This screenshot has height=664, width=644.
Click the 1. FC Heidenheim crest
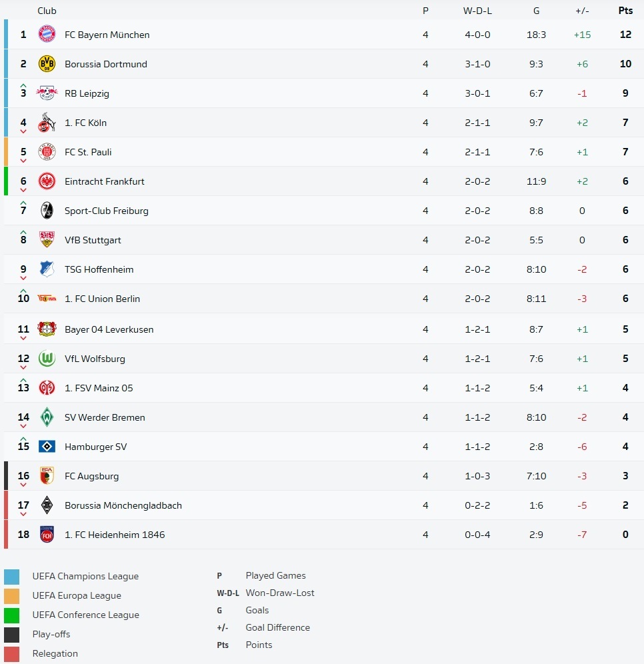[47, 535]
